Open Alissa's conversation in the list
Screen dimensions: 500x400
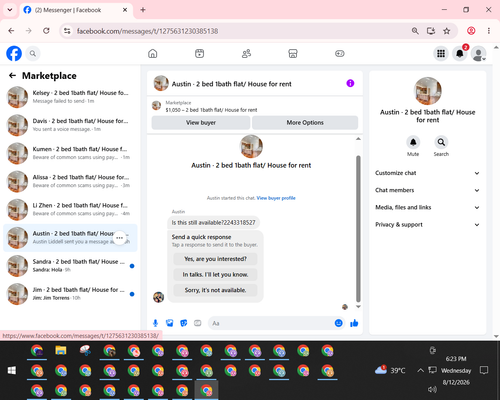70,181
